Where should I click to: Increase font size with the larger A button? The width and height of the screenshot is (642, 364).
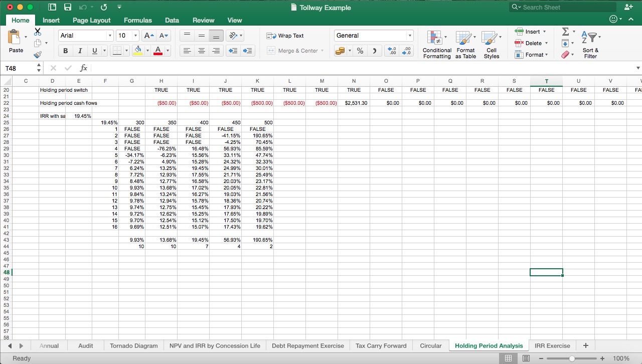tap(149, 36)
